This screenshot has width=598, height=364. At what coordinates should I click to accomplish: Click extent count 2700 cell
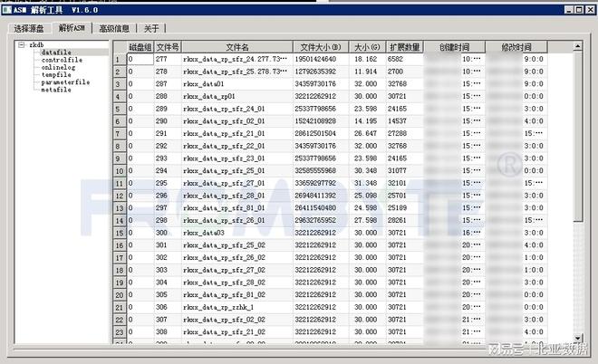(x=404, y=72)
